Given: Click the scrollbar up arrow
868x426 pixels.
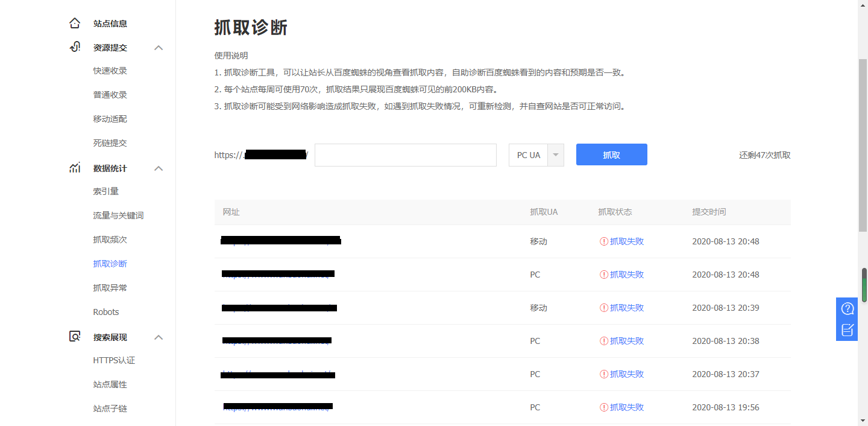Looking at the screenshot, I should 863,5.
